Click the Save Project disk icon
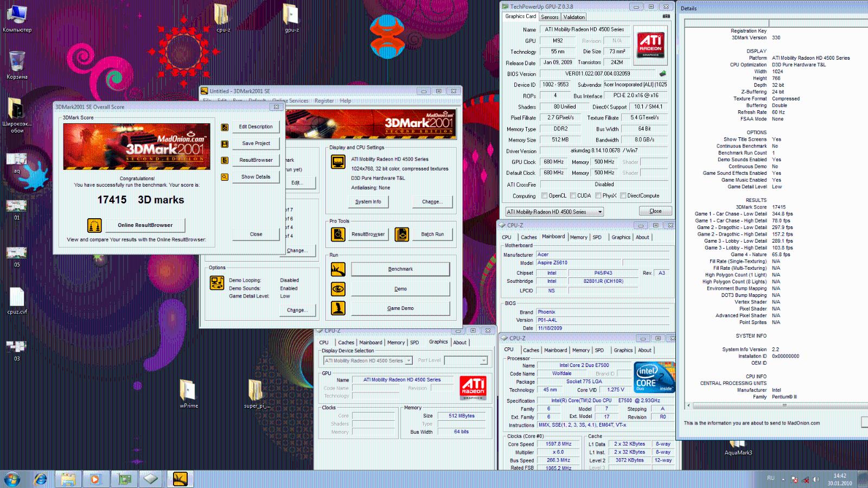The image size is (868, 488). click(x=225, y=144)
